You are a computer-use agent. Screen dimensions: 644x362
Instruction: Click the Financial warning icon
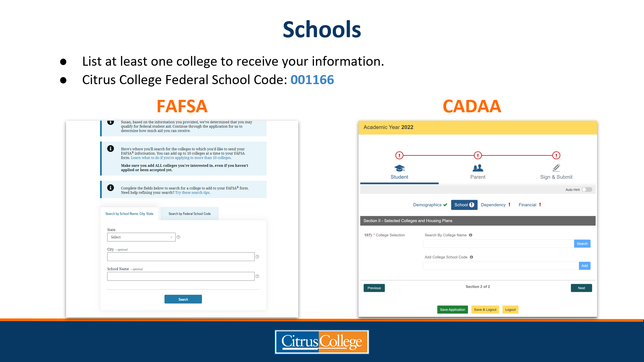tap(540, 204)
